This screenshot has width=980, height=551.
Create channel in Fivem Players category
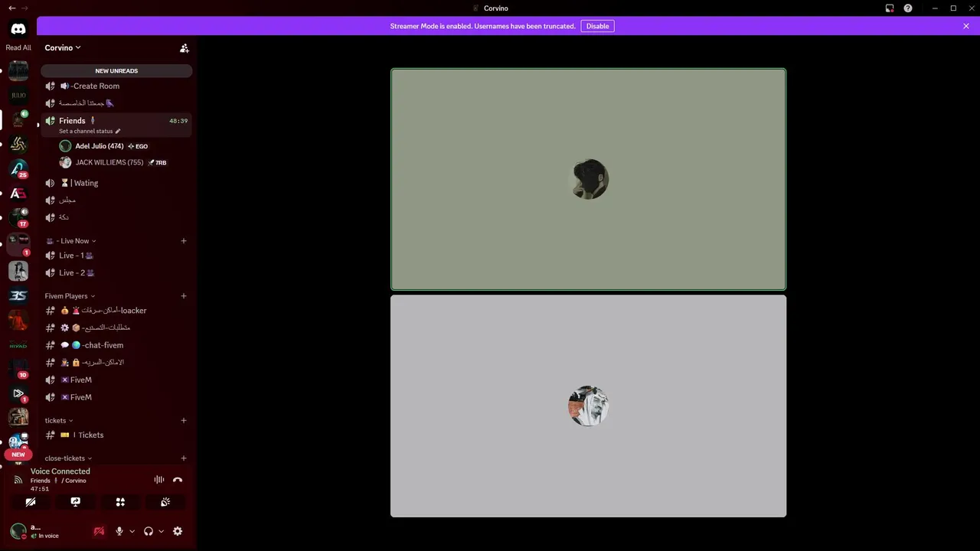[x=184, y=296]
